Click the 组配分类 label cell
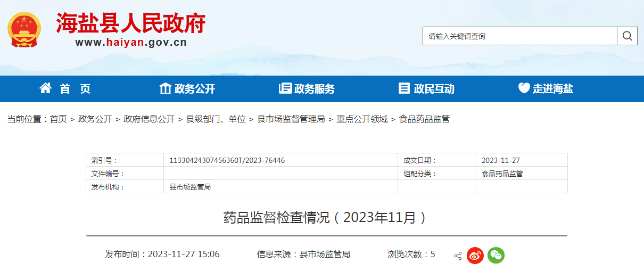 click(437, 174)
